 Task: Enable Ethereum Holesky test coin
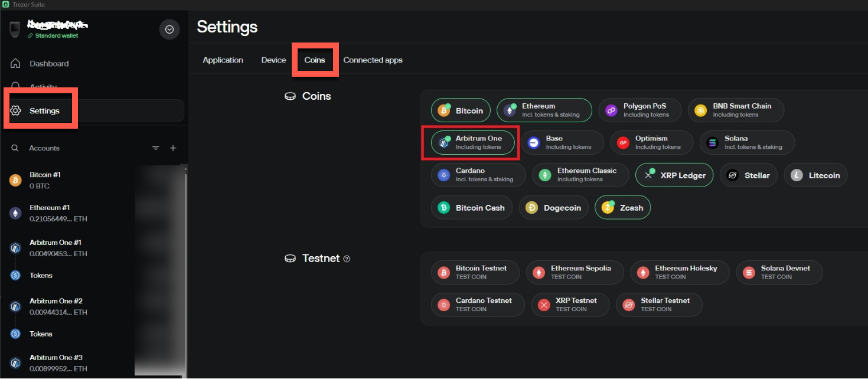tap(680, 272)
